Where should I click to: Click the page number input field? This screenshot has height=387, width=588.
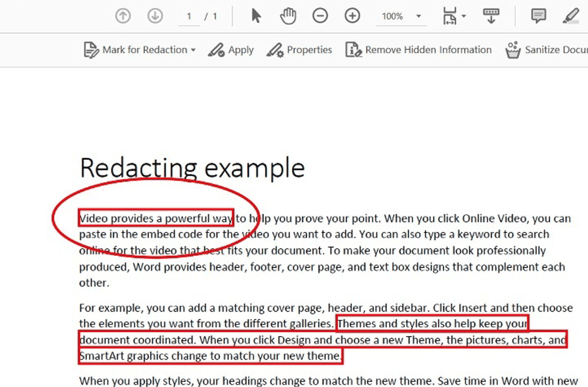point(189,16)
